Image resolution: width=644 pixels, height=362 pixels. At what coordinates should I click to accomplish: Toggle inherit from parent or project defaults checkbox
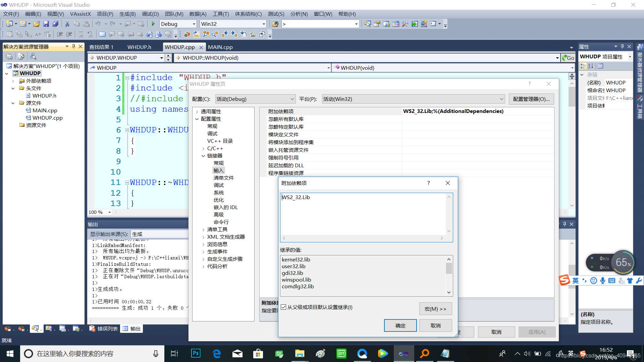(283, 307)
